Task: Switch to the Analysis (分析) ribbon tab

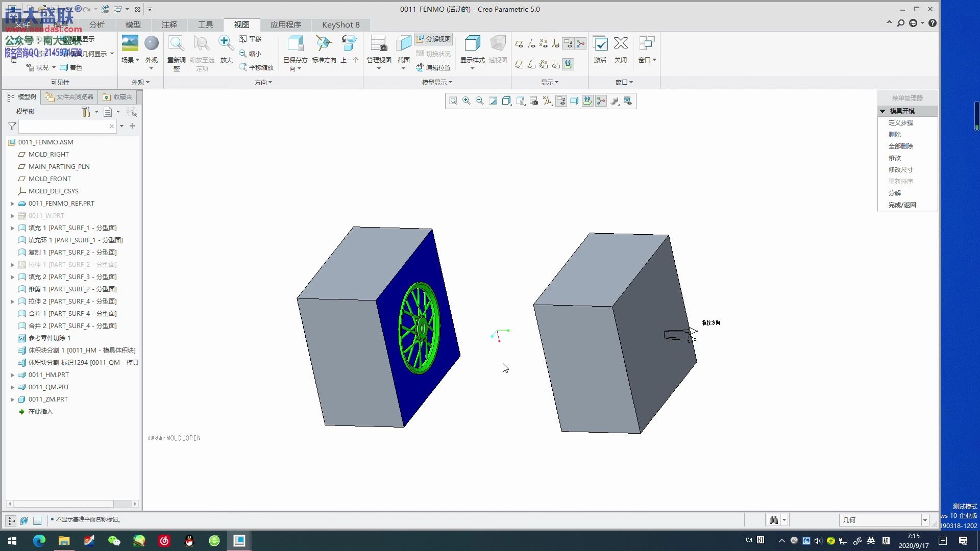Action: click(x=96, y=24)
